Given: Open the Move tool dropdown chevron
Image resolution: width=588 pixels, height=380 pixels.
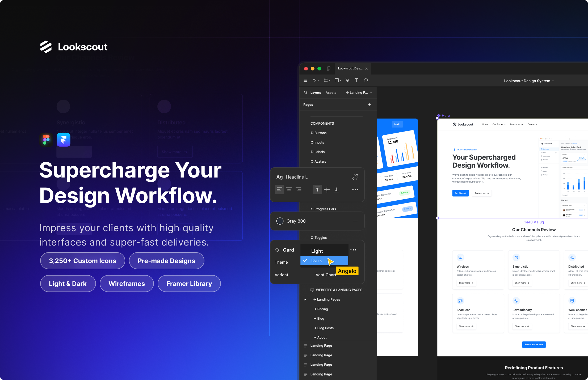Looking at the screenshot, I should point(318,81).
